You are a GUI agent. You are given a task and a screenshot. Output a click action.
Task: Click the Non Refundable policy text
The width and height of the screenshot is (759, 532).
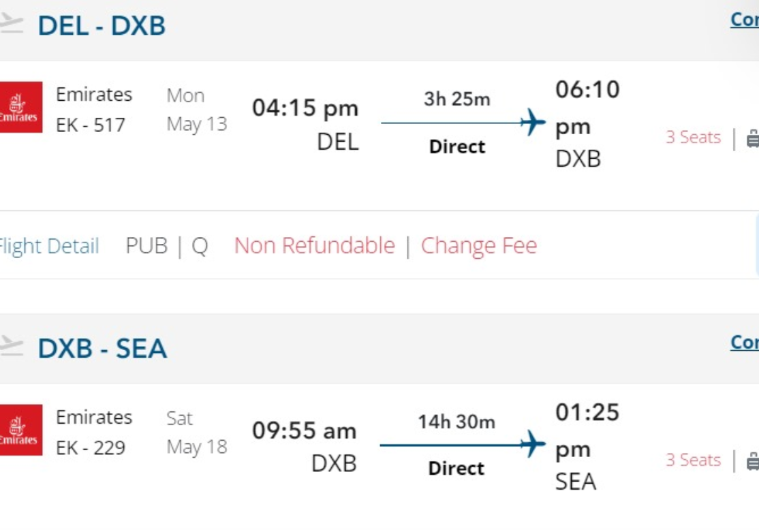click(314, 246)
